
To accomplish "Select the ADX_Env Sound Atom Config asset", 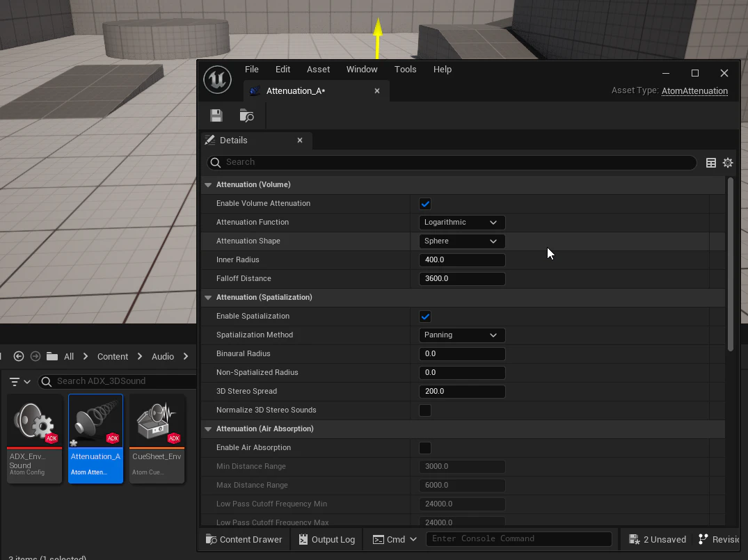I will 34,439.
